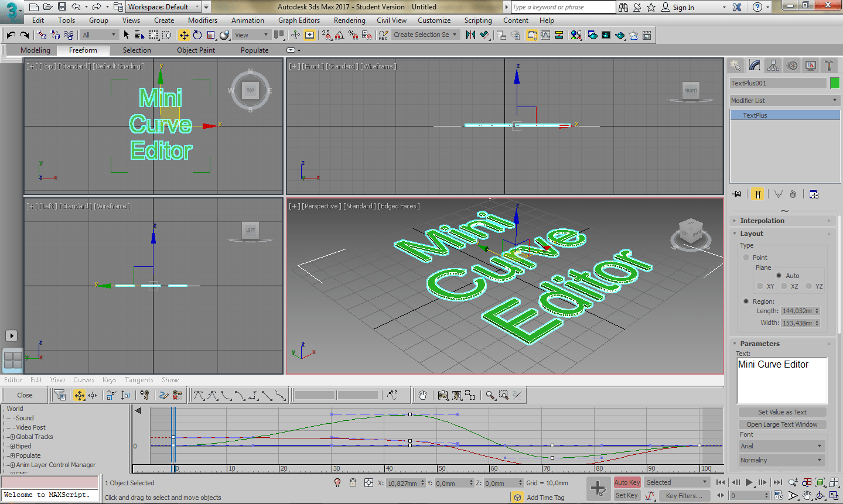This screenshot has height=504, width=843.
Task: Toggle the Percent Snap icon
Action: click(x=353, y=35)
